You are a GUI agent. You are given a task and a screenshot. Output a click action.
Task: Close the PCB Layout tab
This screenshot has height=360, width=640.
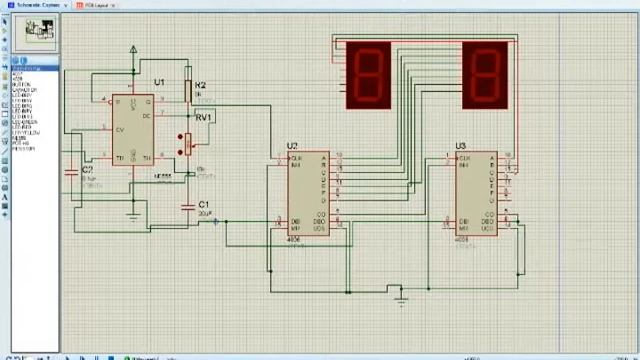pos(113,5)
